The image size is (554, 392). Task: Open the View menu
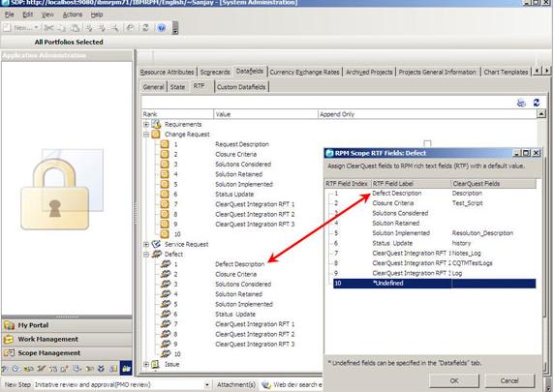(x=47, y=15)
